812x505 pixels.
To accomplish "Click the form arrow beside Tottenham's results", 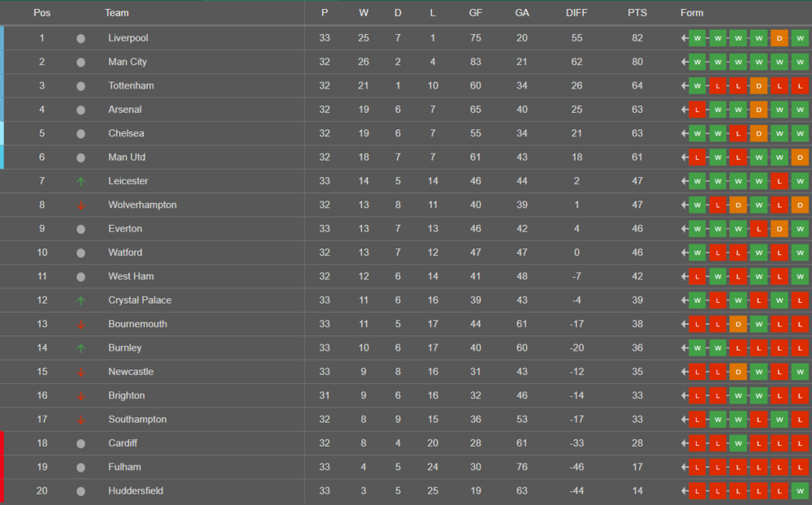I will [x=685, y=86].
